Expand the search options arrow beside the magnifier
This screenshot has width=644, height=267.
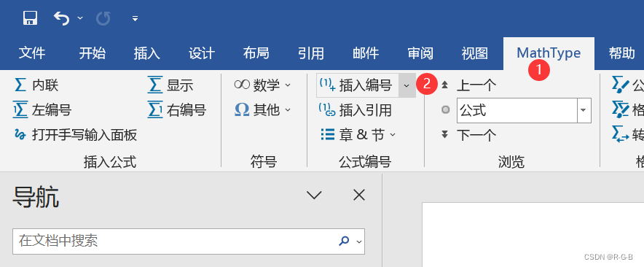(359, 241)
